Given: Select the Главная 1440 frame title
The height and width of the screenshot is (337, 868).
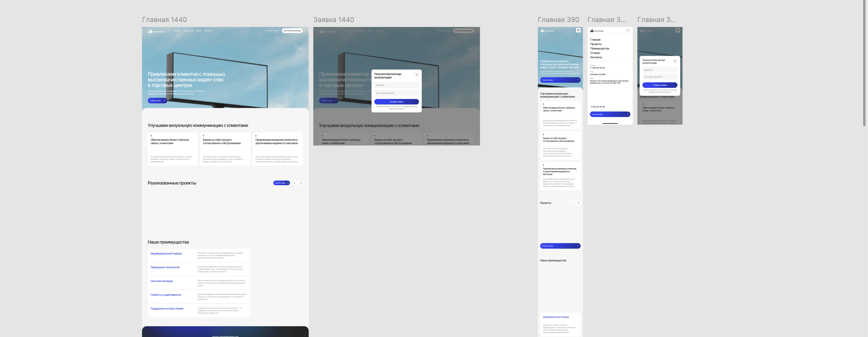Looking at the screenshot, I should click(164, 20).
